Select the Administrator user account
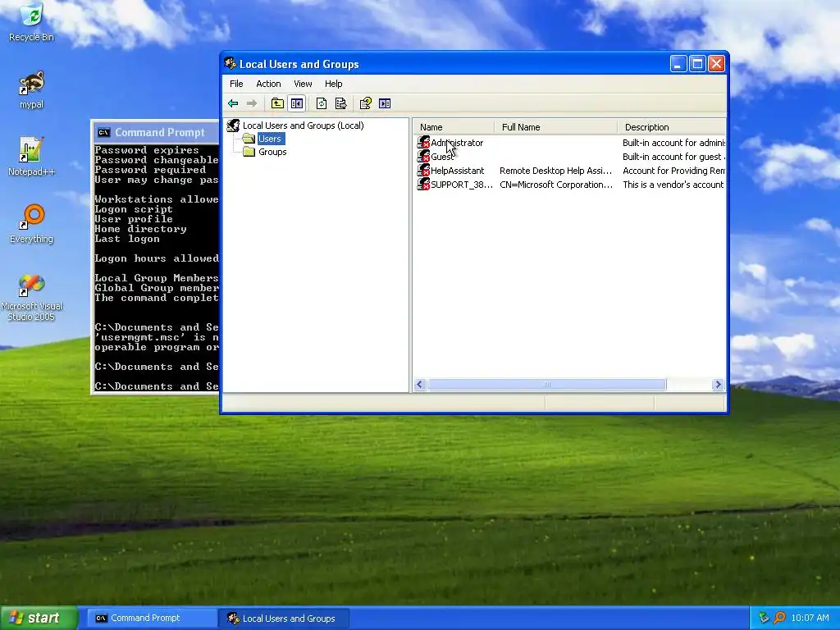 coord(456,143)
